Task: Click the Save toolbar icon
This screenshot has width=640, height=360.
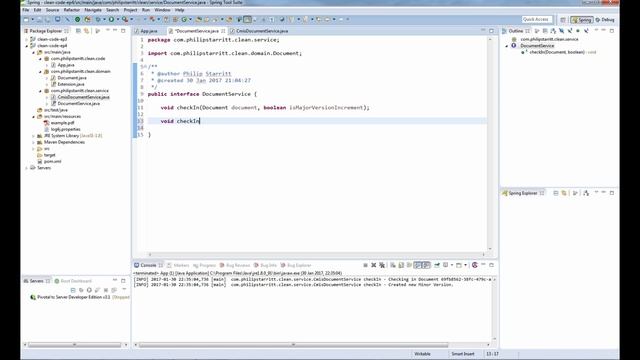Action: tap(40, 20)
